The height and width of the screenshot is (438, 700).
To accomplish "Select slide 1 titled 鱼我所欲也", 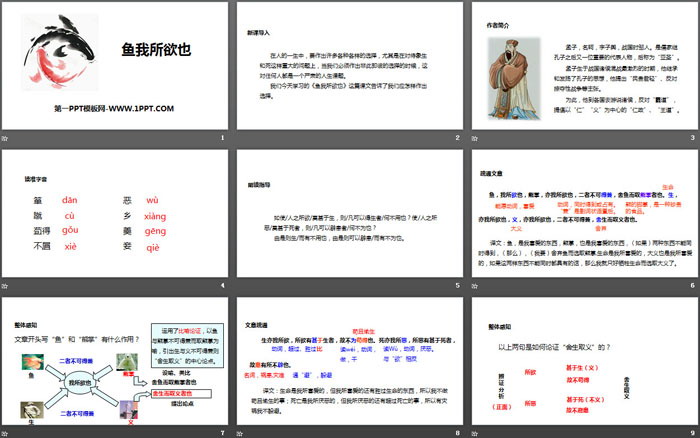I will (115, 66).
